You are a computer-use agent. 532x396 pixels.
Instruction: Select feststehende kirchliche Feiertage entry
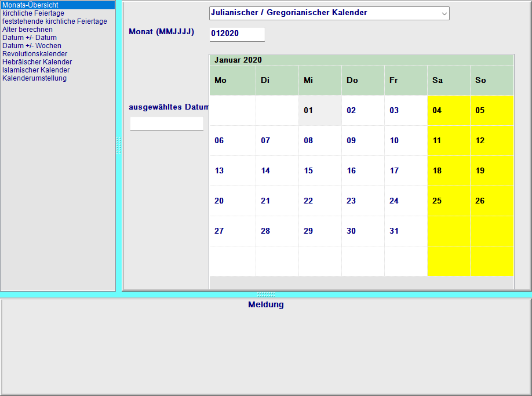pyautogui.click(x=54, y=21)
